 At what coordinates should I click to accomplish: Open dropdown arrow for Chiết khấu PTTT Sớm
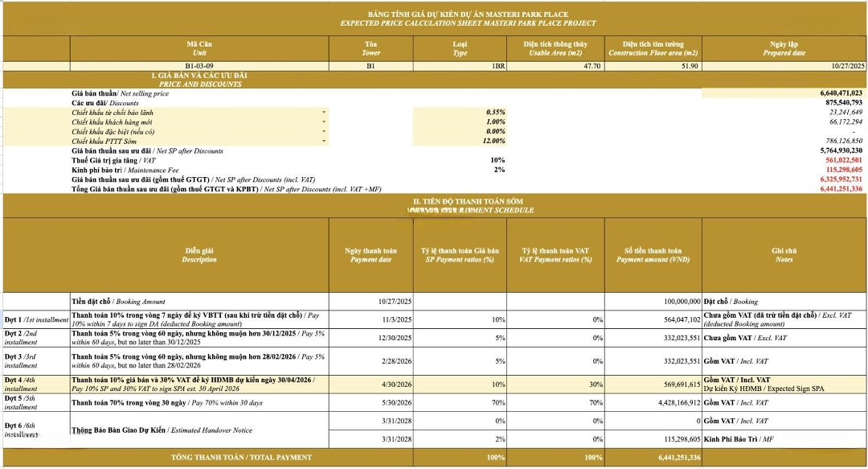(x=324, y=142)
